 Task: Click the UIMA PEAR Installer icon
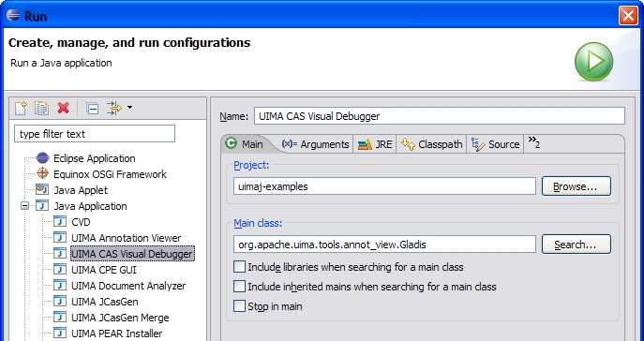(60, 334)
